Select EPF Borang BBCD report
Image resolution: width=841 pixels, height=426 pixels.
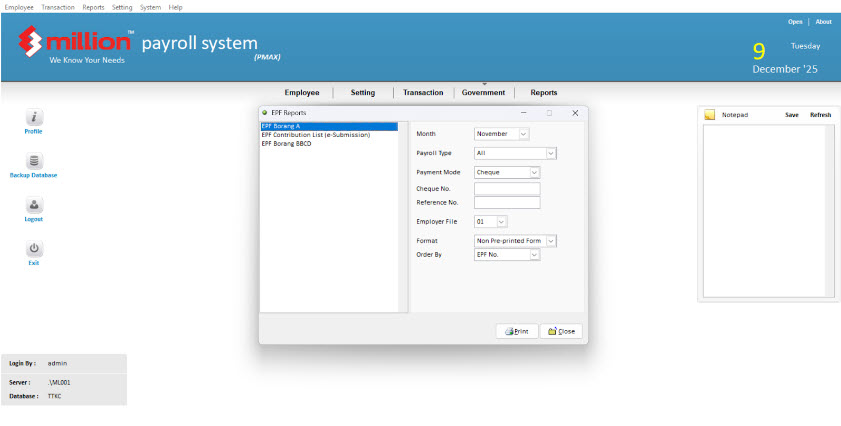(x=329, y=144)
